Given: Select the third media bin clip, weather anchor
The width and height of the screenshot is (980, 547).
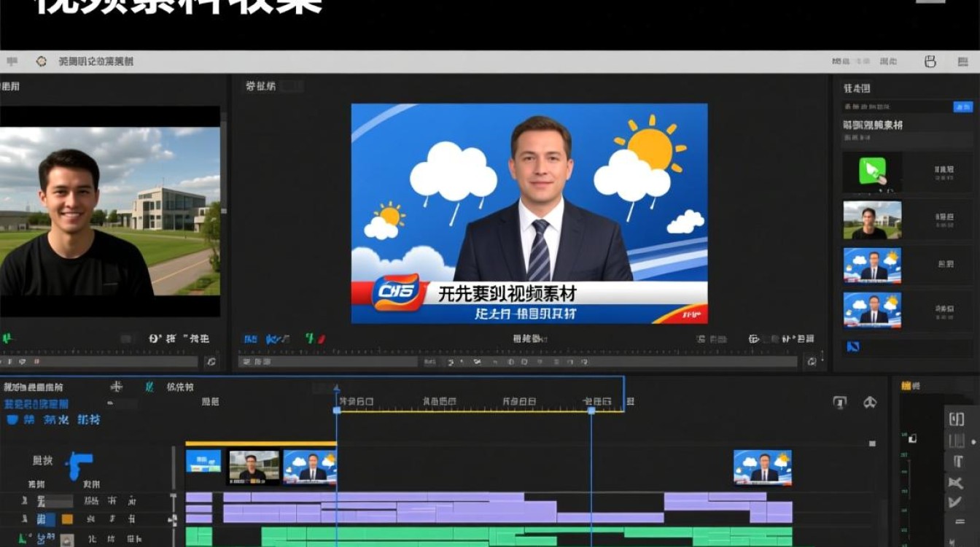Looking at the screenshot, I should [x=872, y=265].
